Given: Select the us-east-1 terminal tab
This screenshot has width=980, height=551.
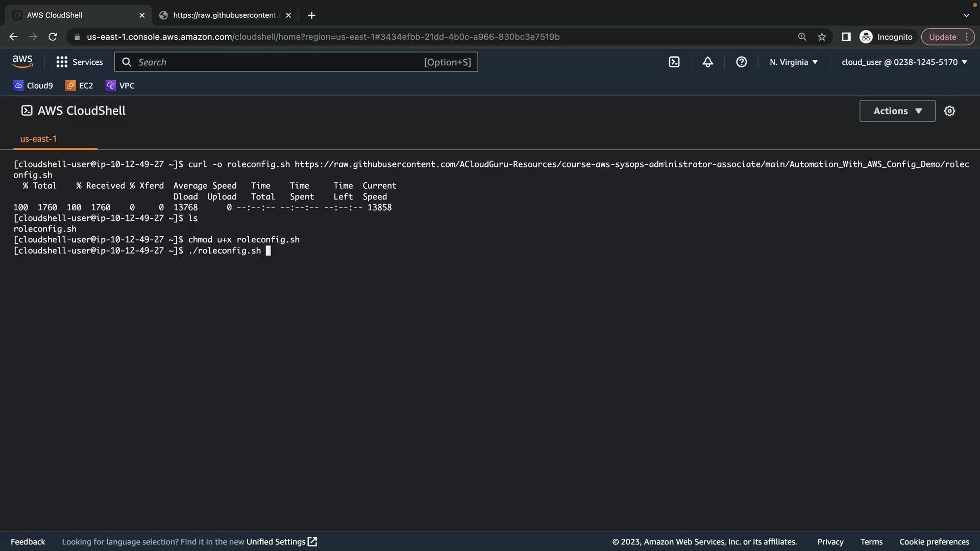Looking at the screenshot, I should click(x=38, y=139).
